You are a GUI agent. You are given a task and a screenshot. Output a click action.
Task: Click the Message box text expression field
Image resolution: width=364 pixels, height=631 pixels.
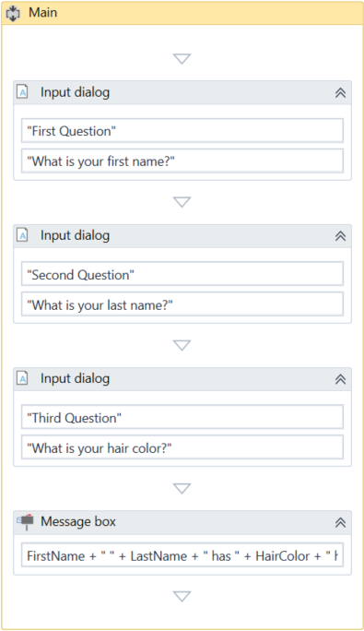coord(182,555)
